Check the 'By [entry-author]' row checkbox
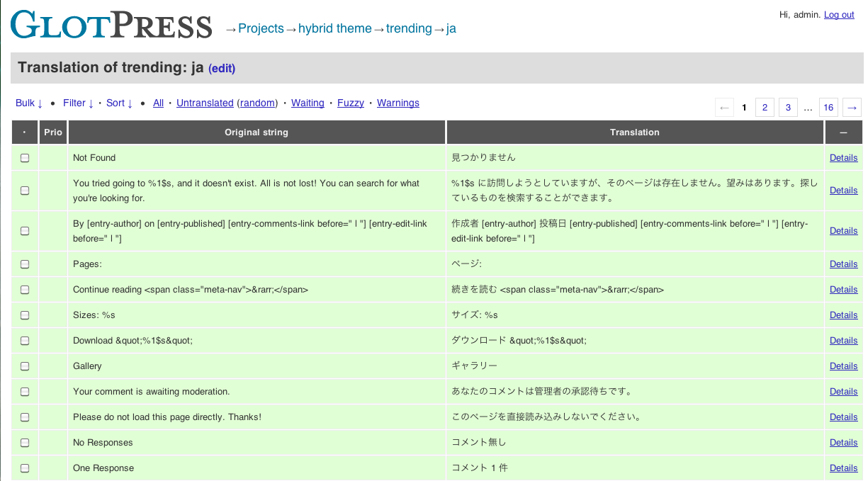Screen dimensions: 868x481 click(25, 231)
